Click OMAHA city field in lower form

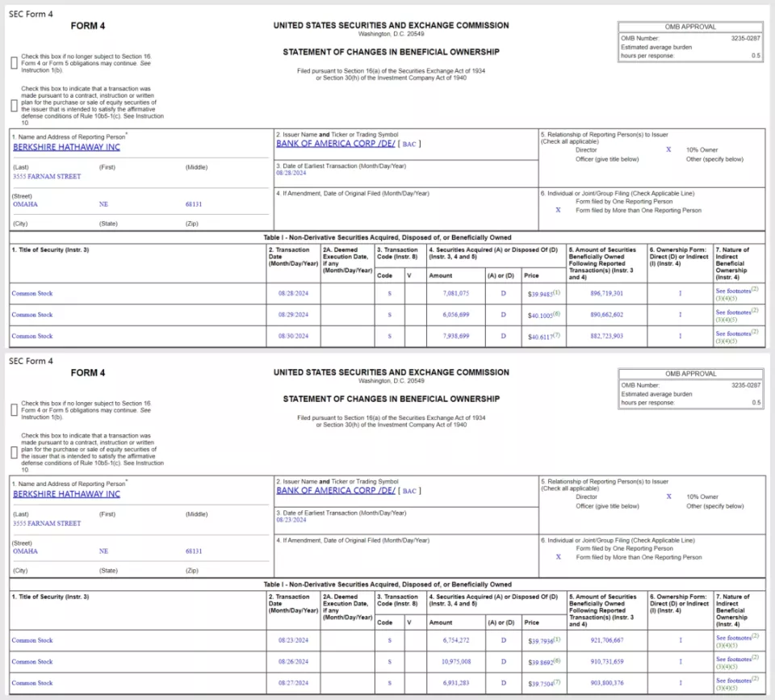tap(25, 551)
